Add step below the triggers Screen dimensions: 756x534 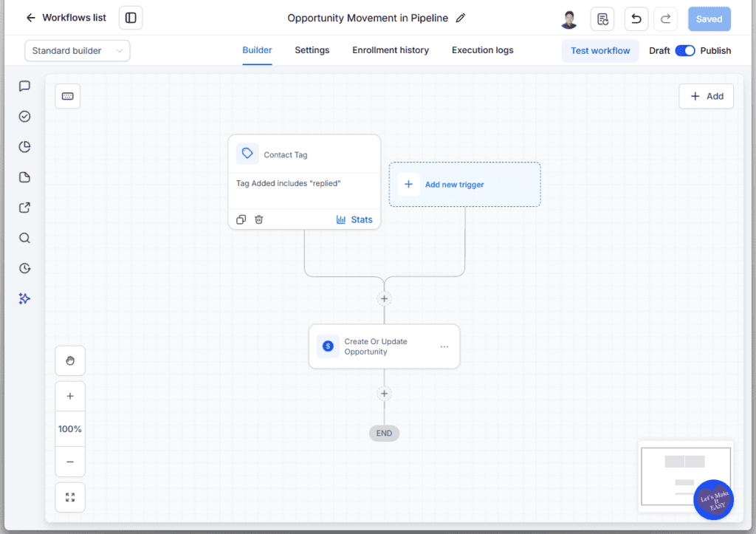[x=384, y=298]
